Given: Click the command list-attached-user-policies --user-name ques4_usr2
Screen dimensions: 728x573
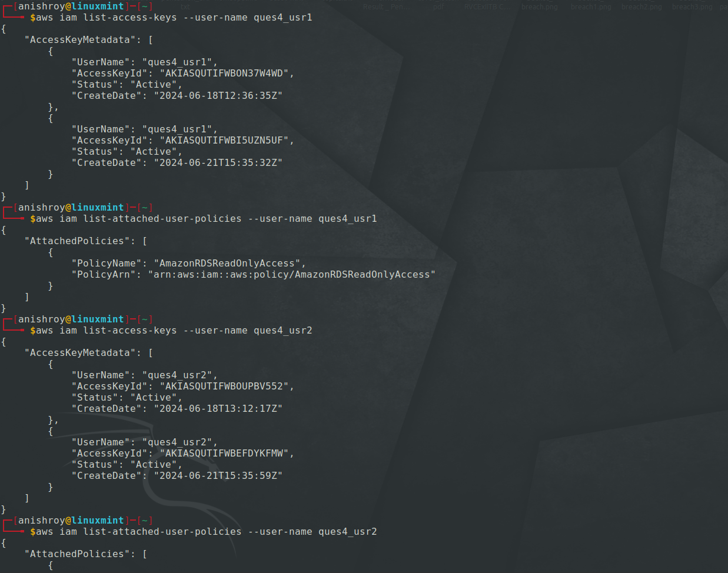Looking at the screenshot, I should (230, 532).
